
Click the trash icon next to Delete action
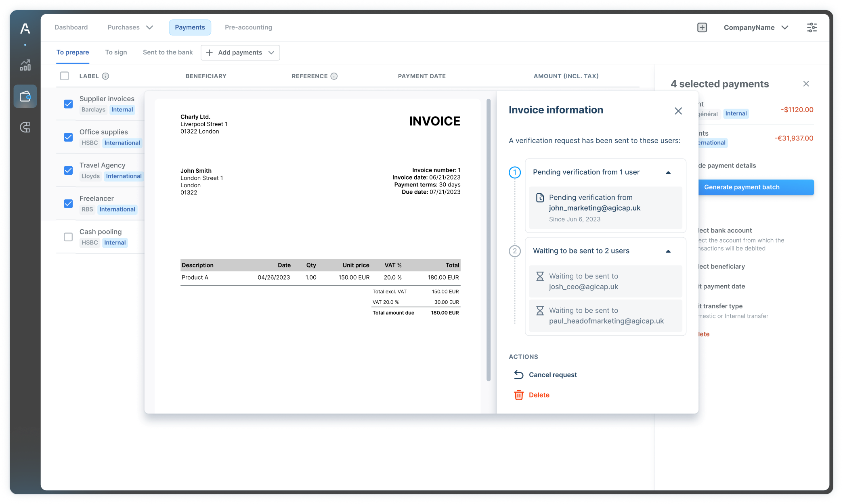(x=519, y=395)
